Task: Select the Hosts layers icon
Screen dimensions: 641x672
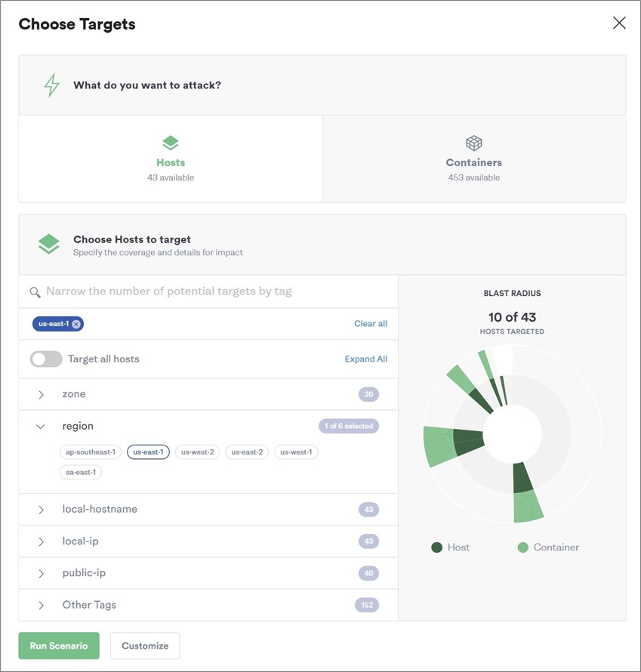Action: coord(171,143)
